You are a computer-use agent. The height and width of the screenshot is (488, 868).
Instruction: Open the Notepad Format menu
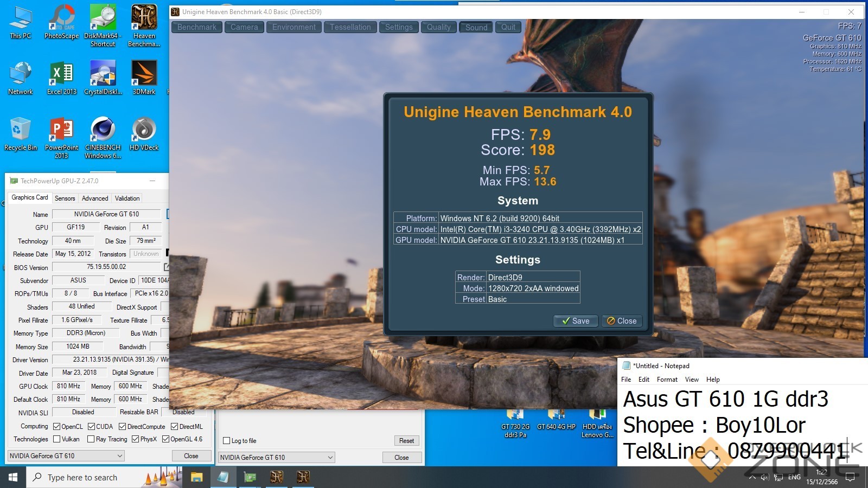[x=667, y=380]
